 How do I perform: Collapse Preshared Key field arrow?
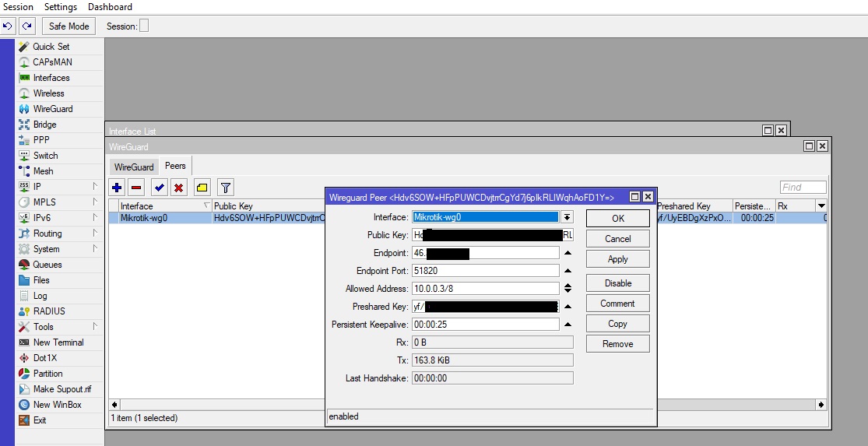coord(568,306)
